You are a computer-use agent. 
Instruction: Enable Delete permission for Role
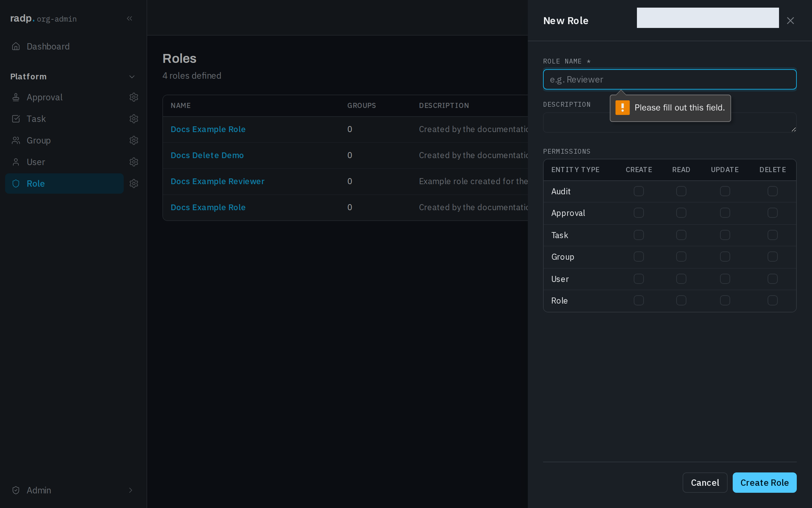[x=772, y=300]
